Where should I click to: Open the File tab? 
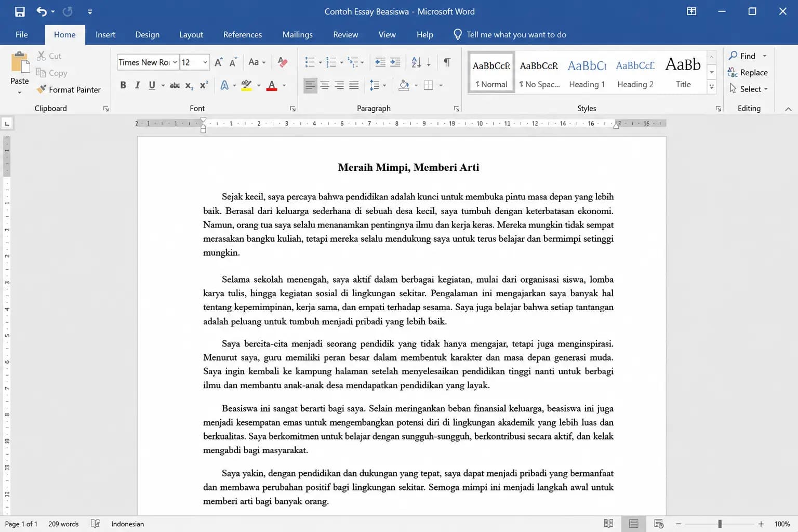22,34
